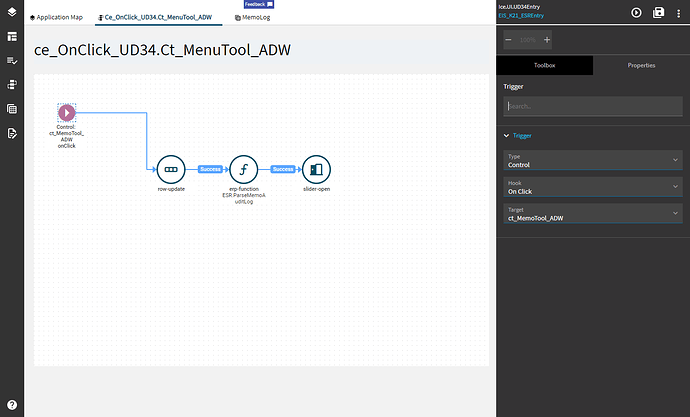Open the layout grid icon in sidebar

(12, 37)
